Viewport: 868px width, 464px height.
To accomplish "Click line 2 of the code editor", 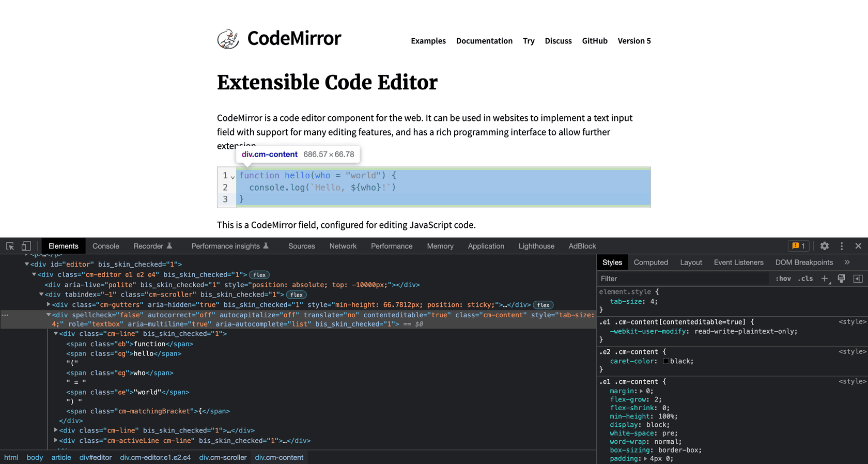I will (x=443, y=188).
